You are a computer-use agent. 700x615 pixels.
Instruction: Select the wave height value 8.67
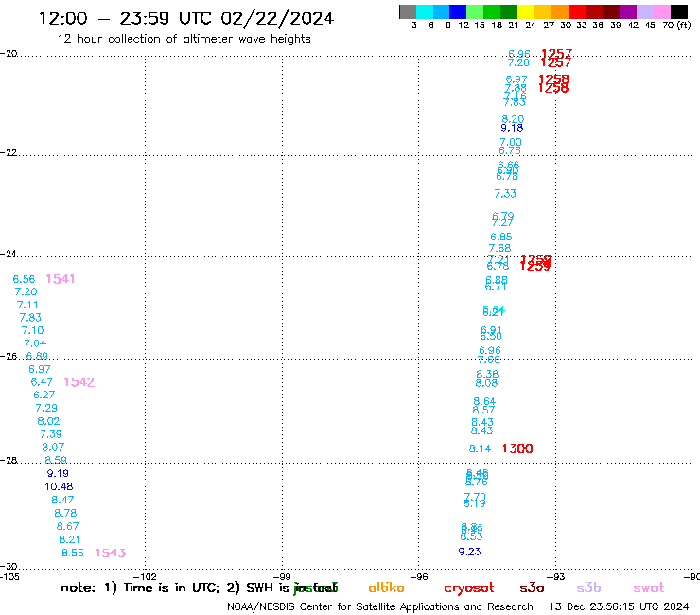click(67, 526)
